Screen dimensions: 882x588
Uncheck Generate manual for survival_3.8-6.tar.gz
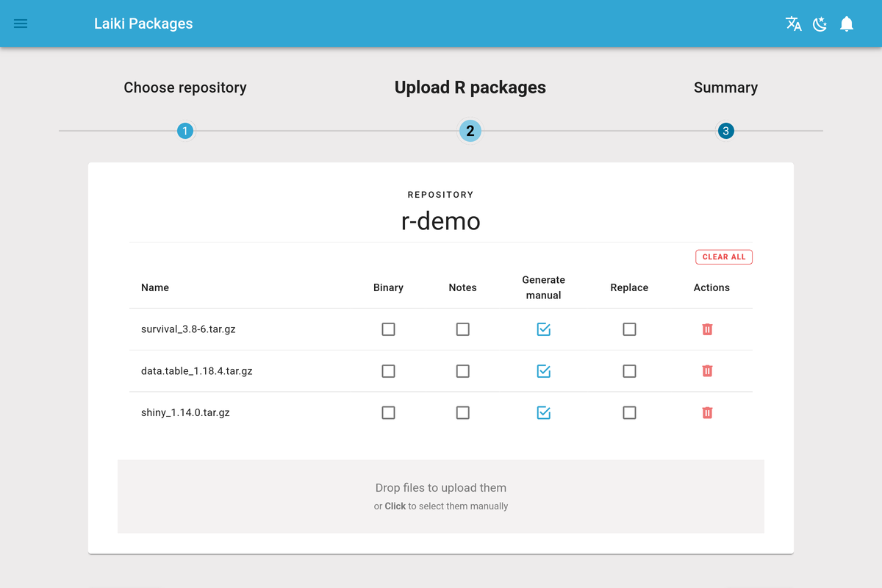(543, 329)
